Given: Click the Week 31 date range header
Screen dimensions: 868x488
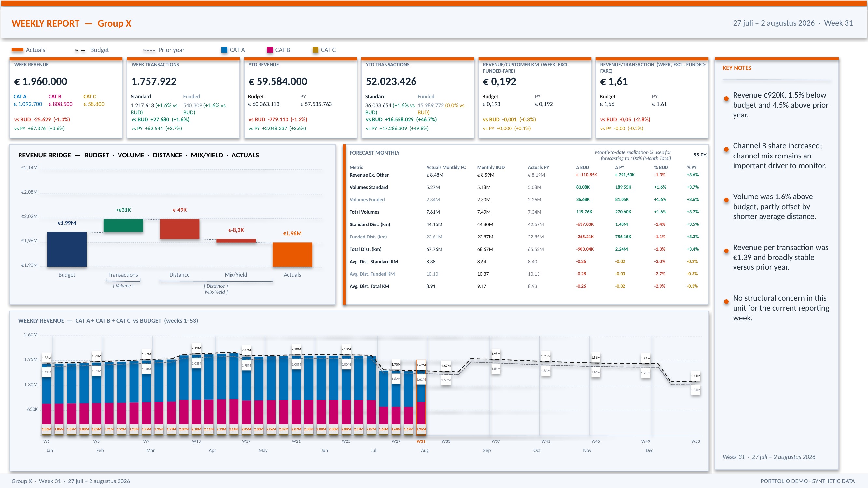Looking at the screenshot, I should coord(793,23).
